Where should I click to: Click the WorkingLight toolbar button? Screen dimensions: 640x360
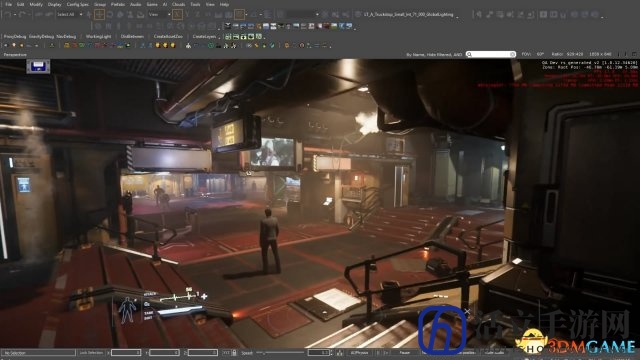coord(98,36)
